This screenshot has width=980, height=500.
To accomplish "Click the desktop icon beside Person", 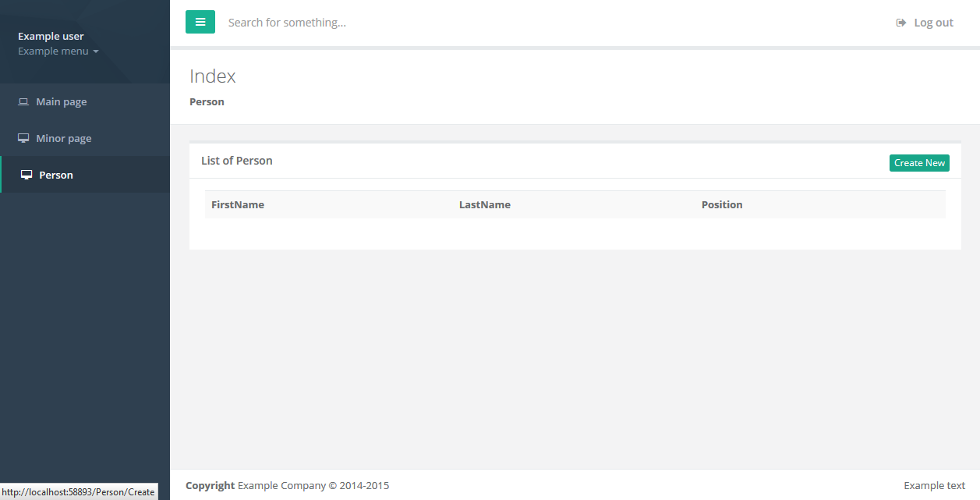I will tap(27, 176).
